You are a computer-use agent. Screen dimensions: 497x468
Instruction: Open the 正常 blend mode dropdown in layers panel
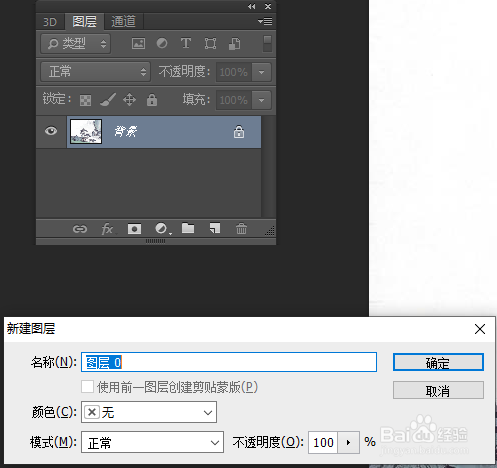click(95, 72)
